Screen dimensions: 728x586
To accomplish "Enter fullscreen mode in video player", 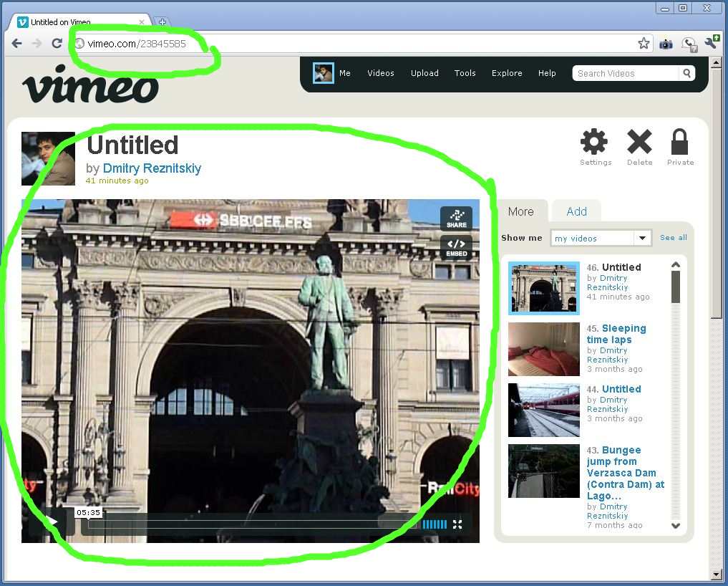I will click(457, 524).
